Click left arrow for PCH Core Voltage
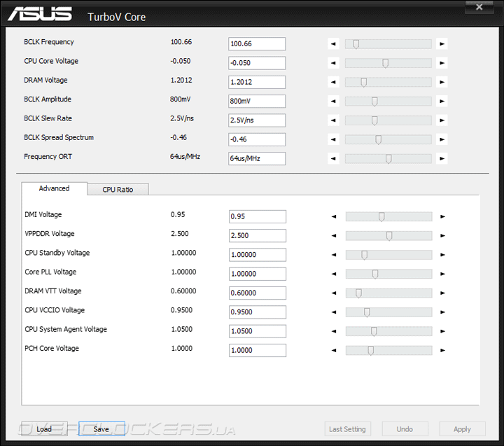The image size is (504, 446). [x=334, y=350]
